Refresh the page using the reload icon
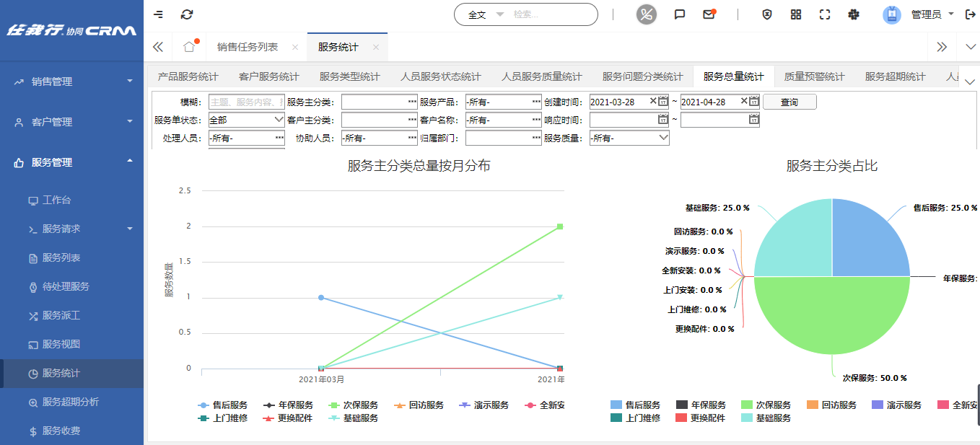 [187, 14]
